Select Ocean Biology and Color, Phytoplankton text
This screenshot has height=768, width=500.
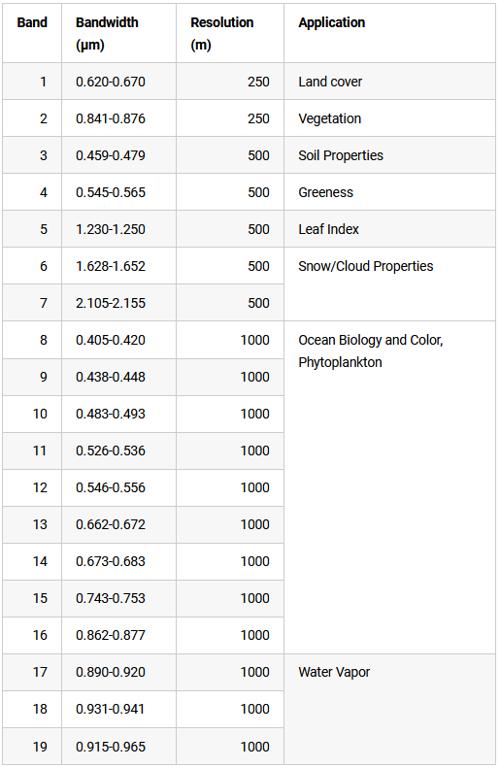(371, 351)
